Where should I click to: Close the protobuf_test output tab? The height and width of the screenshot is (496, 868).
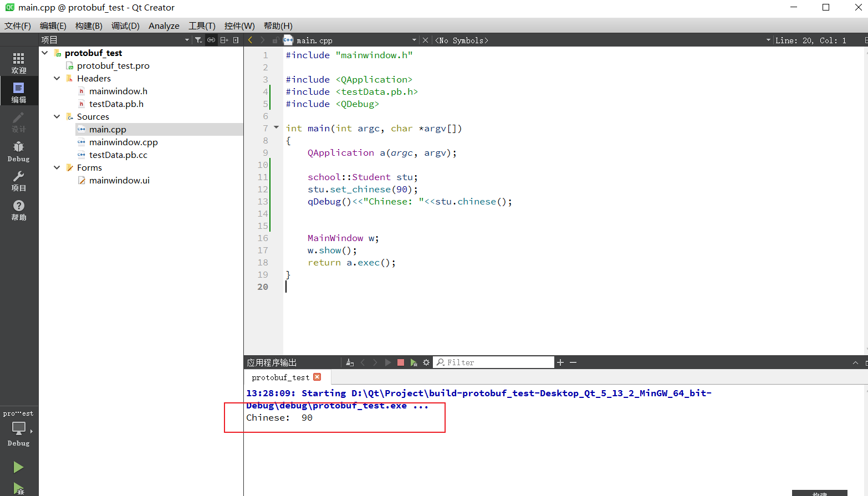pyautogui.click(x=317, y=377)
